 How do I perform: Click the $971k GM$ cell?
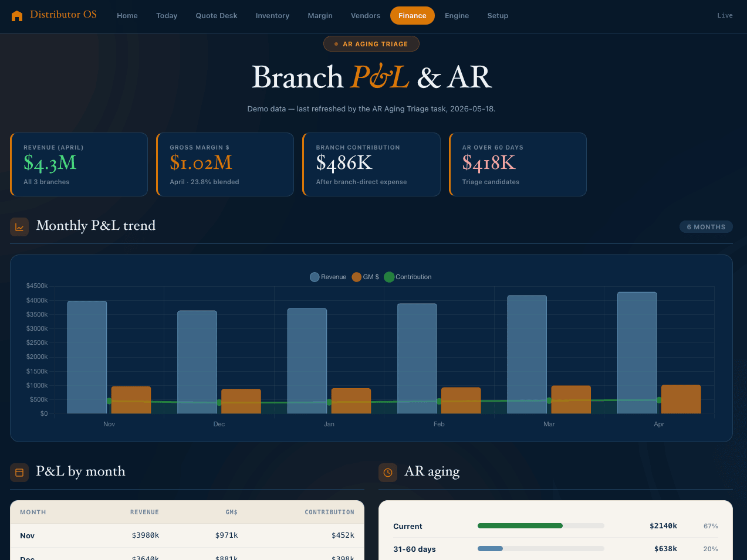tap(227, 535)
